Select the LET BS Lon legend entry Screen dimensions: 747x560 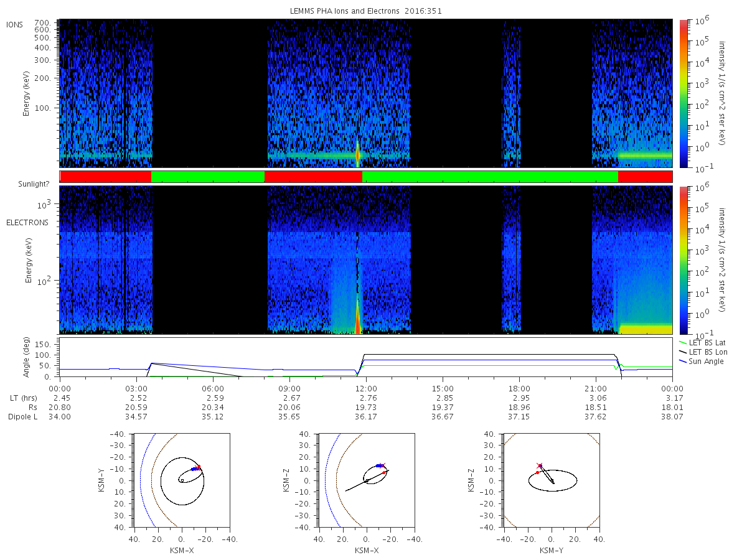[709, 352]
